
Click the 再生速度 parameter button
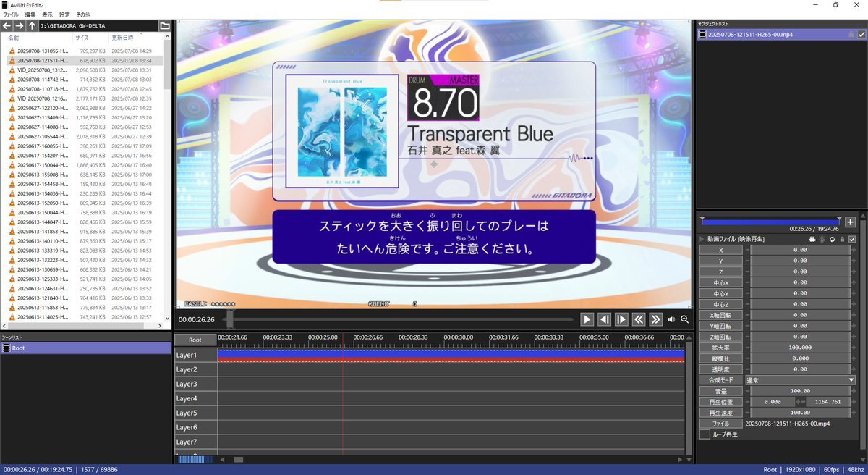point(720,413)
